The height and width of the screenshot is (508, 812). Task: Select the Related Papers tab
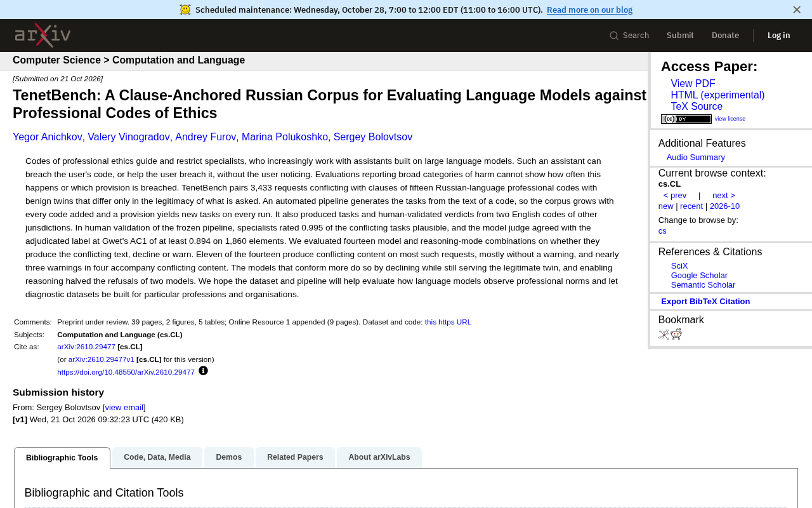coord(295,457)
